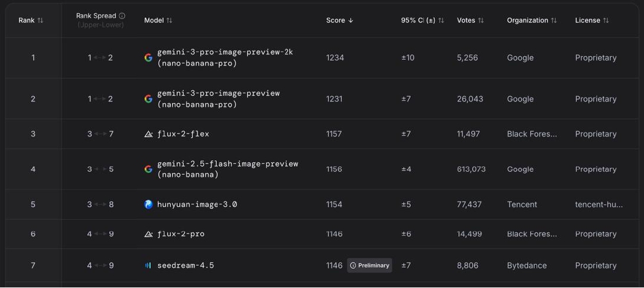
Task: Select the flux-2-pro model name
Action: point(181,234)
